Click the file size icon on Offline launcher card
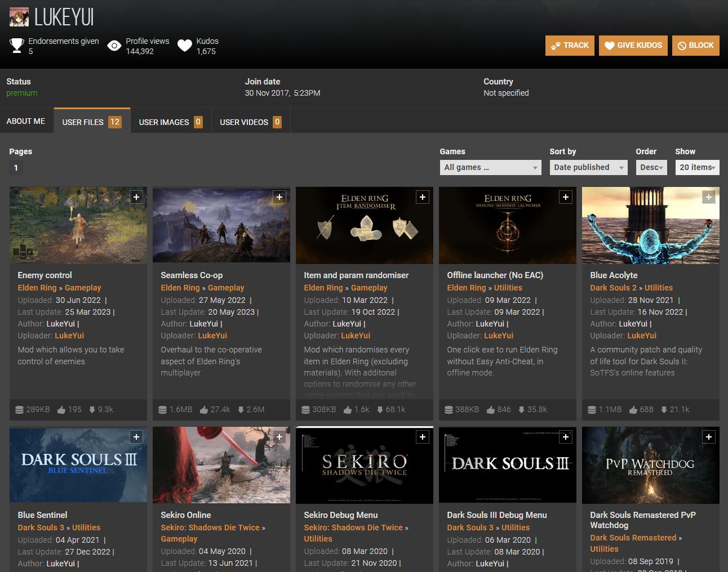Image resolution: width=728 pixels, height=572 pixels. coord(449,410)
